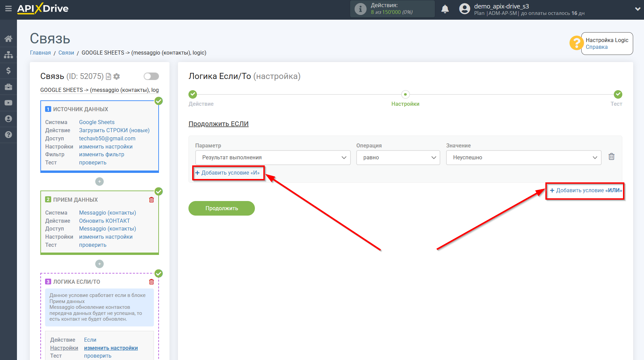The height and width of the screenshot is (360, 644).
Task: Open the Значение dropdown showing Неуспешно
Action: click(523, 158)
